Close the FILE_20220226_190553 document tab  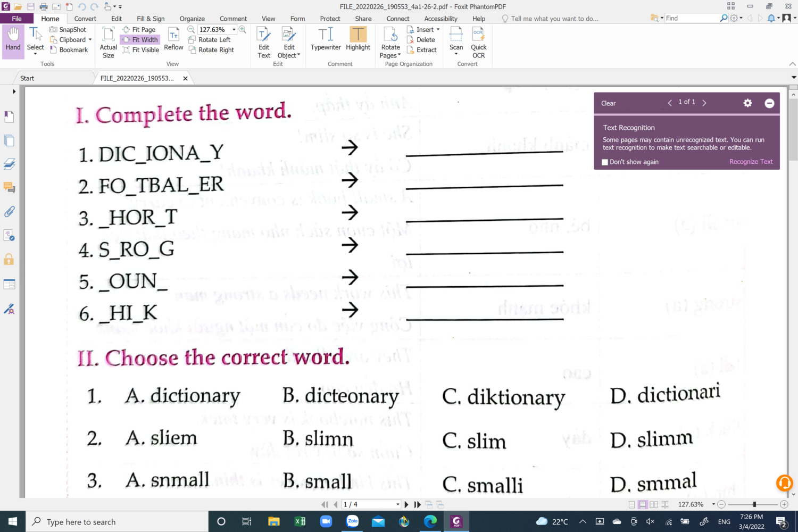[185, 78]
